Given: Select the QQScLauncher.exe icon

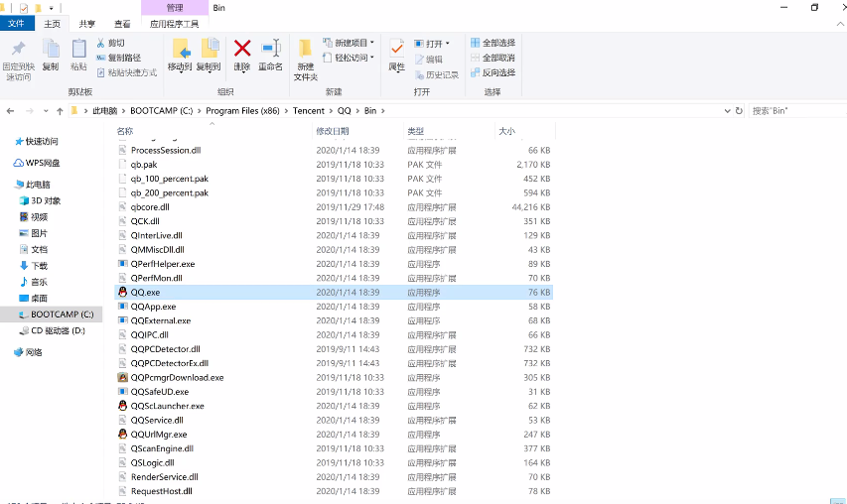Looking at the screenshot, I should [122, 405].
